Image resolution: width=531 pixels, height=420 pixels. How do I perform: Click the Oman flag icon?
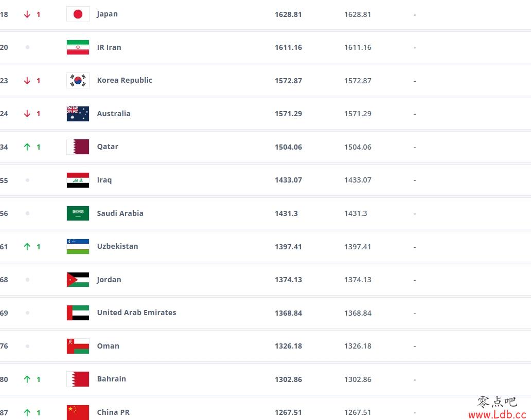[78, 346]
